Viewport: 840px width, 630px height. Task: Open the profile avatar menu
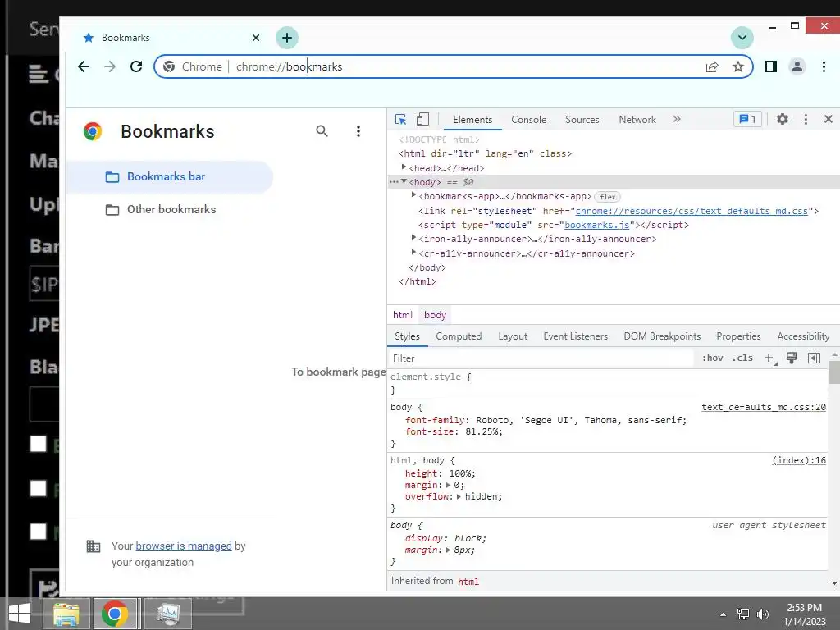797,66
